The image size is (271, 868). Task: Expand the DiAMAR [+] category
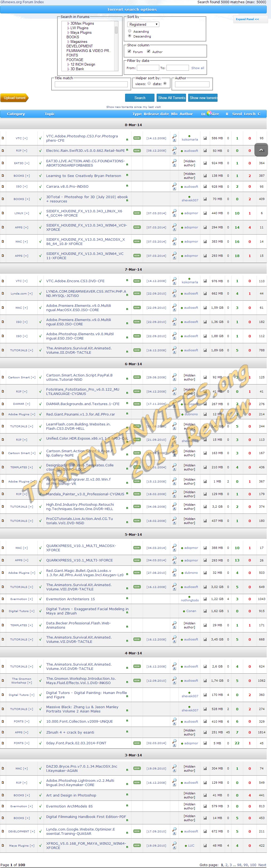tap(22, 404)
